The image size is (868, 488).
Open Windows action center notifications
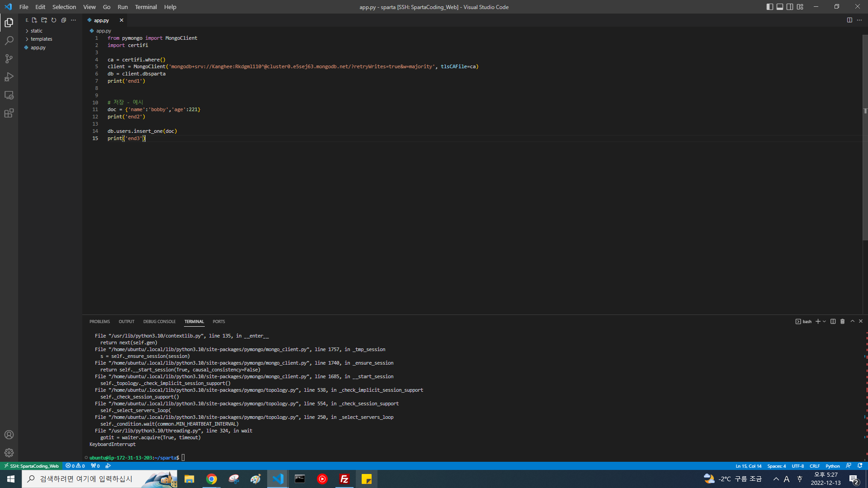coord(854,479)
